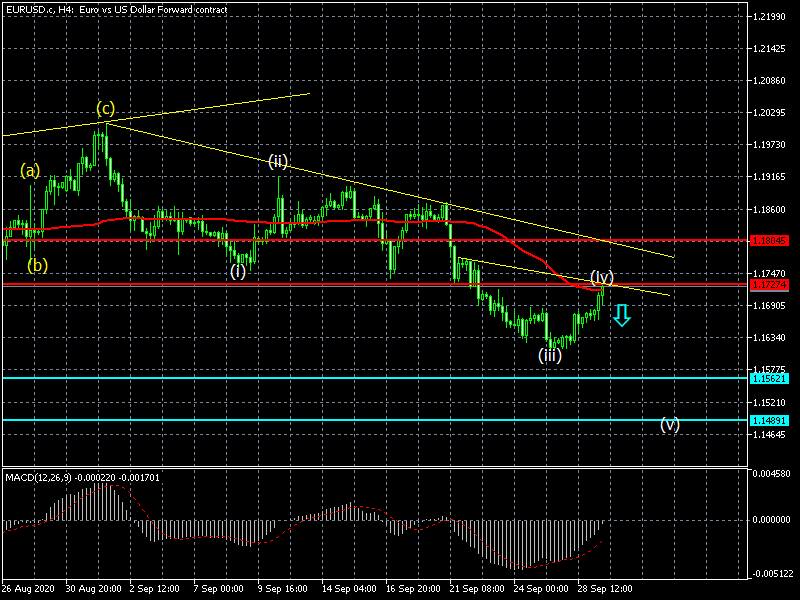The height and width of the screenshot is (600, 800).
Task: Click the 26 Aug 2020 date label
Action: pyautogui.click(x=27, y=590)
